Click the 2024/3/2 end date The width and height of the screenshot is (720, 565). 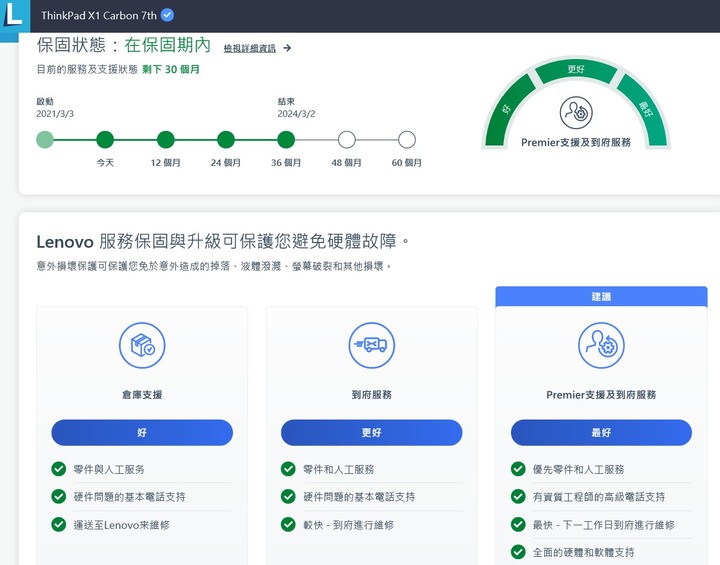coord(296,114)
